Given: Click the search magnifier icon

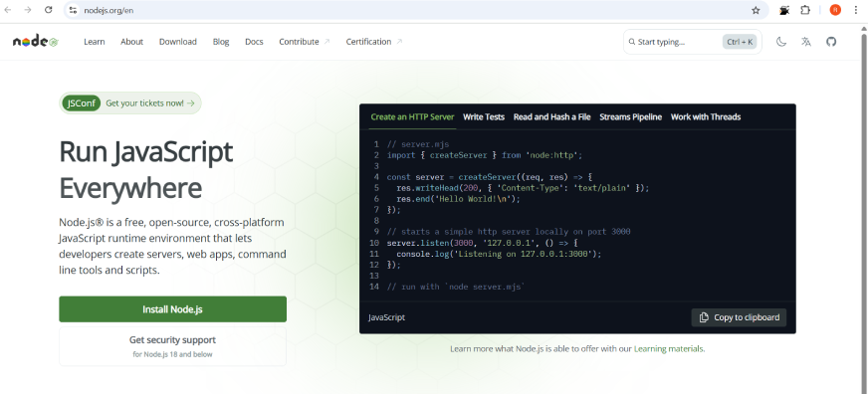Looking at the screenshot, I should point(632,42).
